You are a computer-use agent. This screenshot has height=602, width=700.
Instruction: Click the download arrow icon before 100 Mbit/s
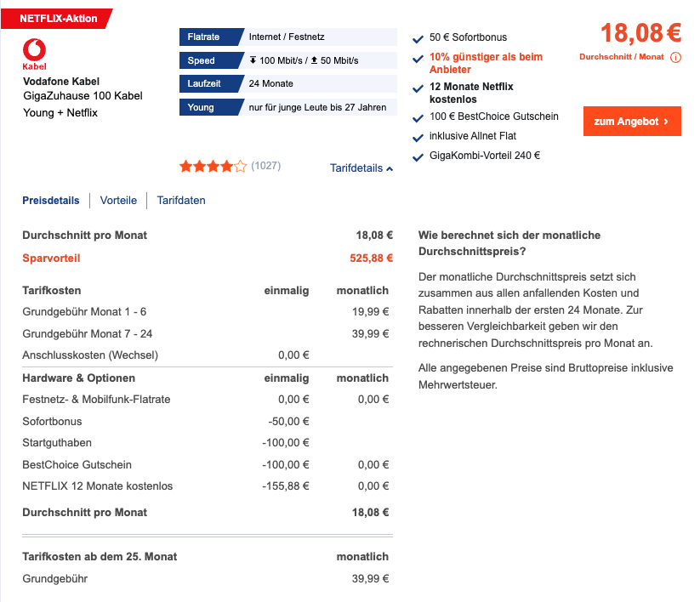(253, 60)
